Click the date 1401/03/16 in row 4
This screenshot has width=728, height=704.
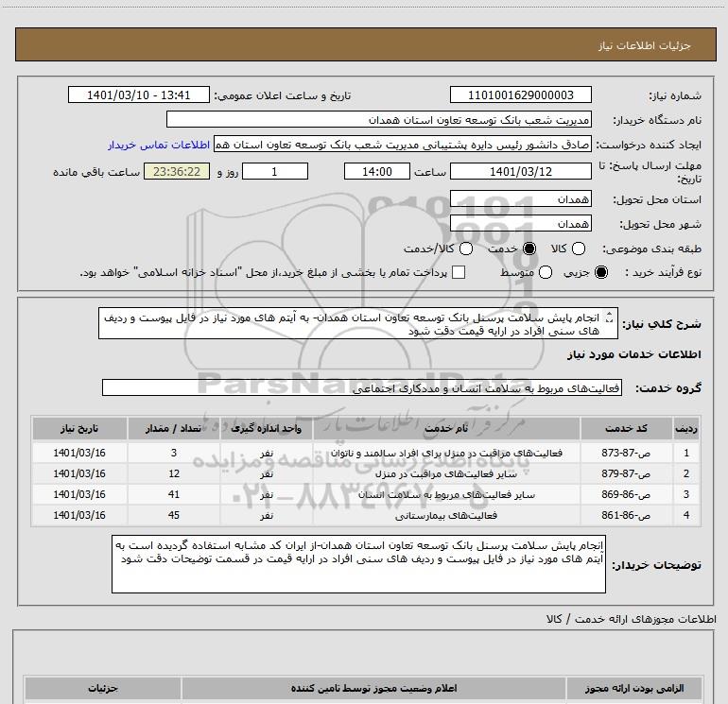pos(79,515)
